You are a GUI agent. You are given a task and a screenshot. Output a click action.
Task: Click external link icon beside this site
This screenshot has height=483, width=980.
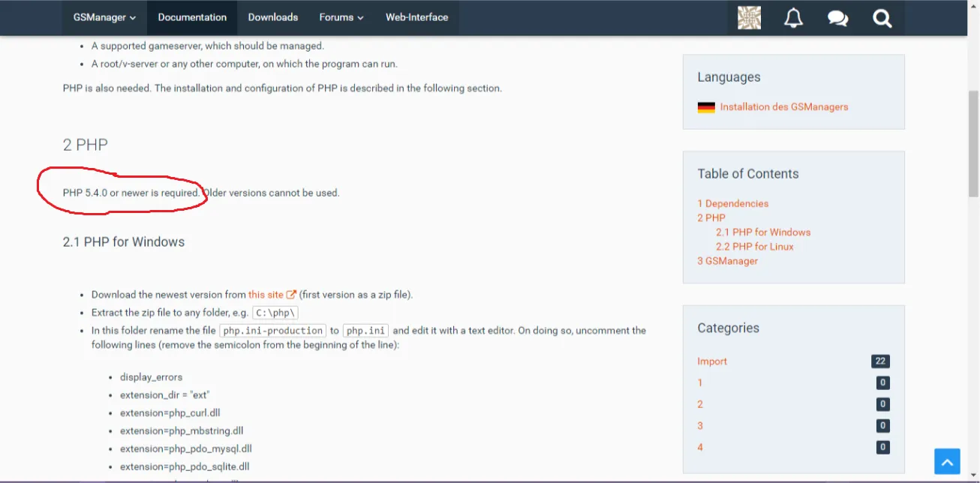tap(292, 295)
